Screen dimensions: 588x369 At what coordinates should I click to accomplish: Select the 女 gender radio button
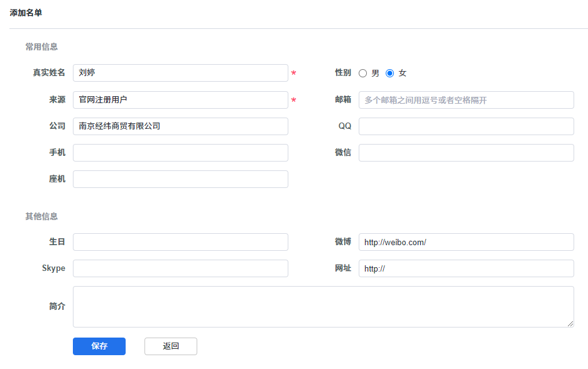click(389, 73)
